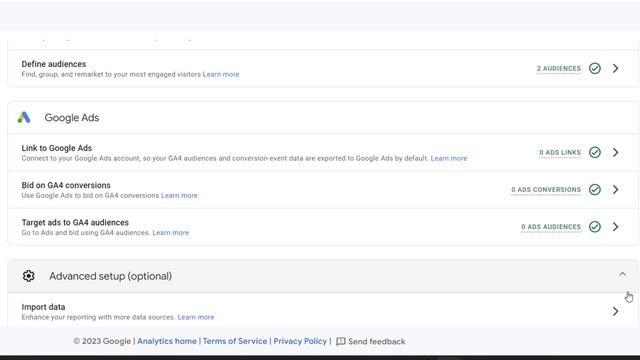Click the 0 ADS AUDIENCES status label

[551, 227]
